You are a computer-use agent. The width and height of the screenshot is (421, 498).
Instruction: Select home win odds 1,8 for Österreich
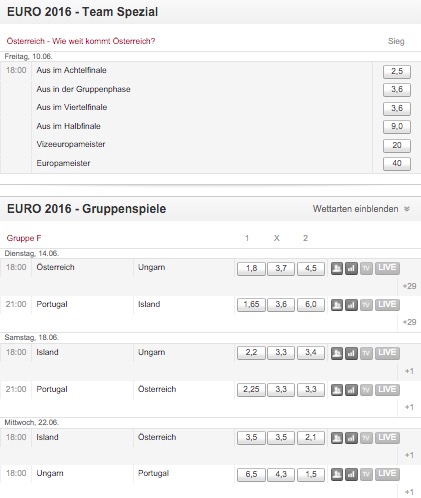tap(251, 269)
